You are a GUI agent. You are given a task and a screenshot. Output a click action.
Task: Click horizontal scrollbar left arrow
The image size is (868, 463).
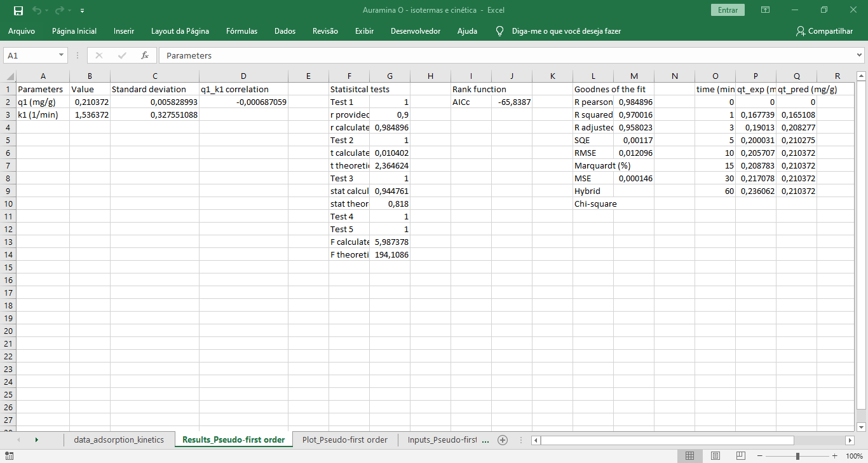click(536, 440)
